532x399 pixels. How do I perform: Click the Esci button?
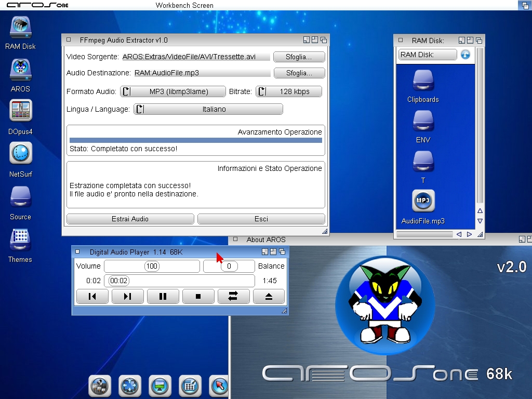(261, 219)
